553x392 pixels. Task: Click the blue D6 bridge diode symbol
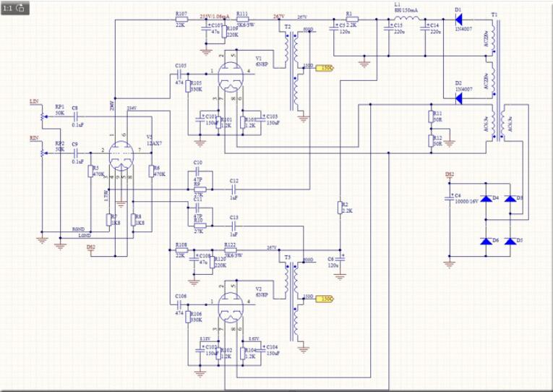click(486, 241)
